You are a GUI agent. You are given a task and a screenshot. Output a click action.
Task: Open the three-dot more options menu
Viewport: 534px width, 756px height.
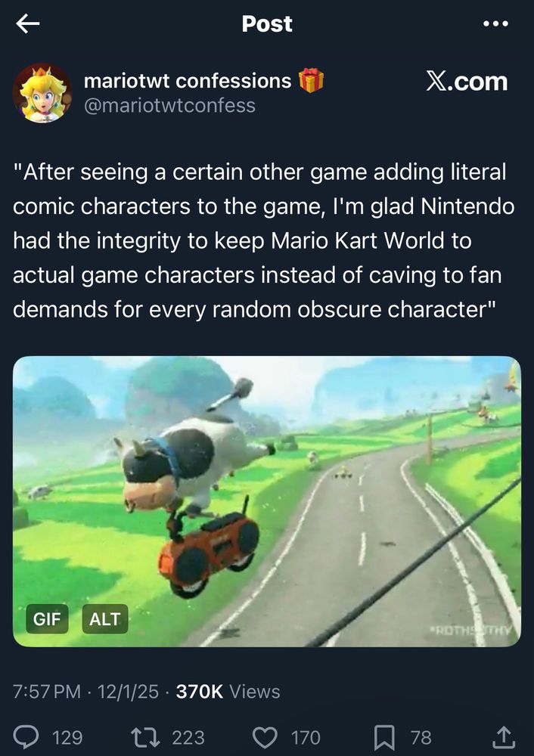pos(496,23)
